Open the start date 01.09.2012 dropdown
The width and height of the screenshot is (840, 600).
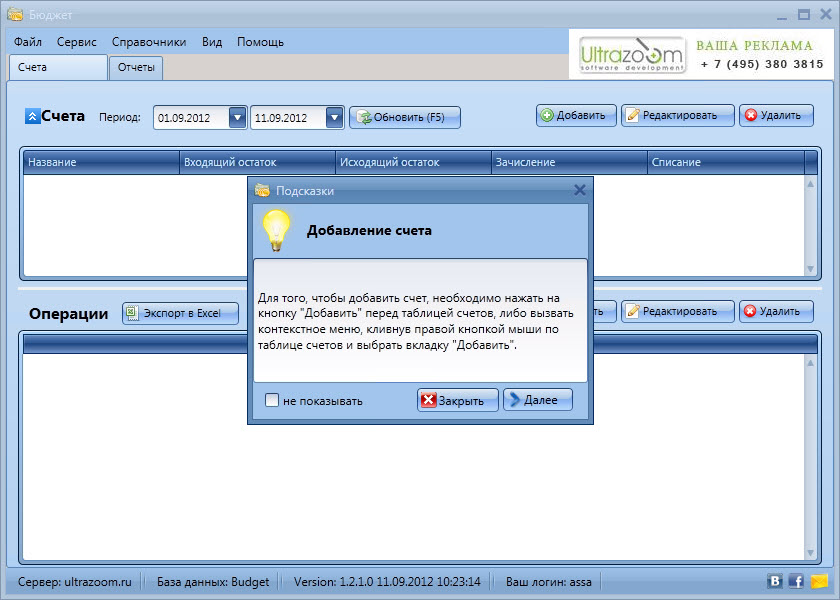[237, 117]
